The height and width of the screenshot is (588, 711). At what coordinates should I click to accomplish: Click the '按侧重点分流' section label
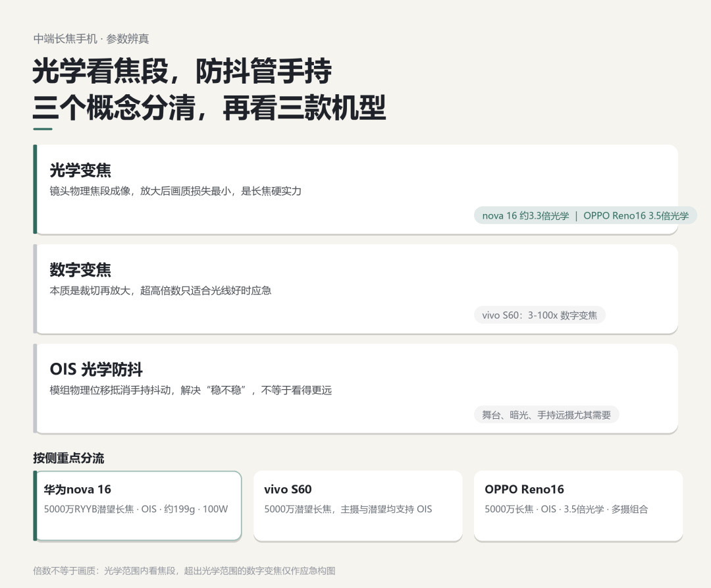pos(68,458)
